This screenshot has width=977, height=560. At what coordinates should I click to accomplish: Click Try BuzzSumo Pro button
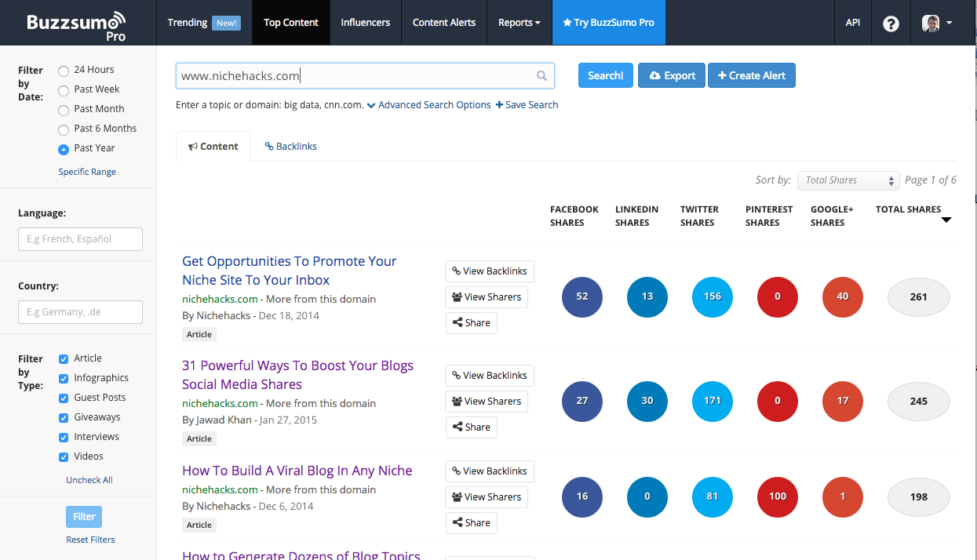point(609,23)
